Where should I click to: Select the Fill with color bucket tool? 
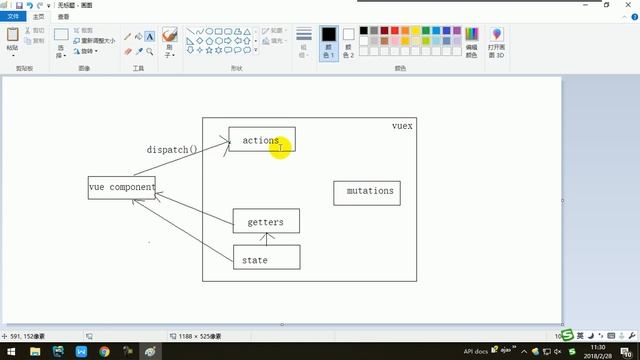pos(139,37)
